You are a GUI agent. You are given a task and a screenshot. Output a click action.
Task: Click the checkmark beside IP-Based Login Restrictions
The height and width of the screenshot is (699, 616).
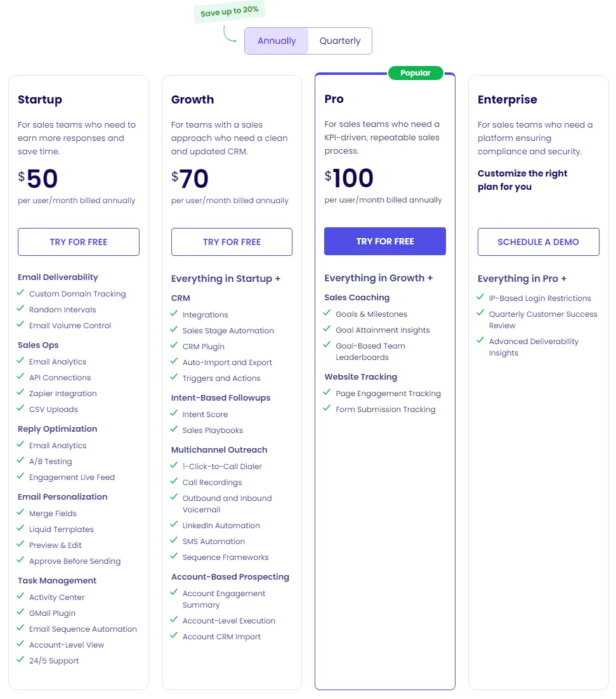click(x=481, y=298)
